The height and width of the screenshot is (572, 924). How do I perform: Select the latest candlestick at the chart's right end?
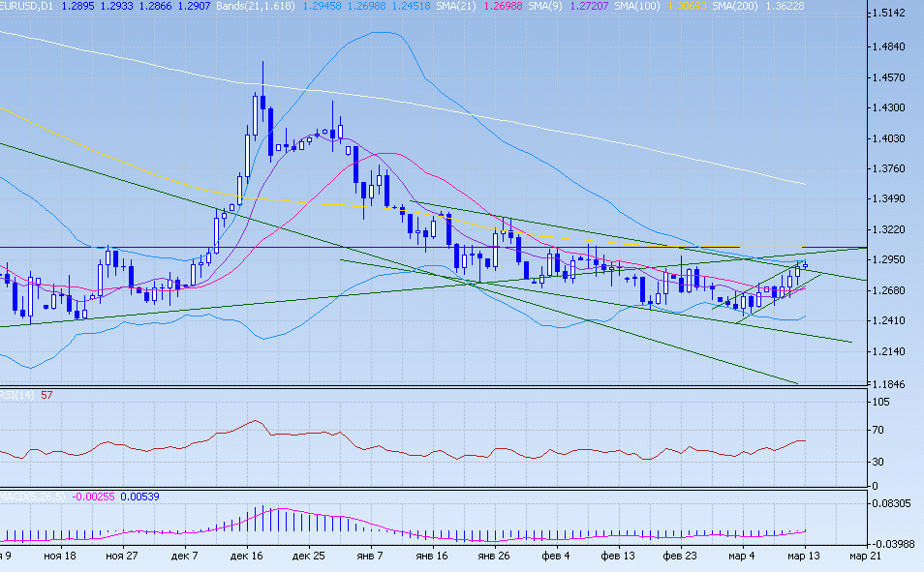coord(805,264)
